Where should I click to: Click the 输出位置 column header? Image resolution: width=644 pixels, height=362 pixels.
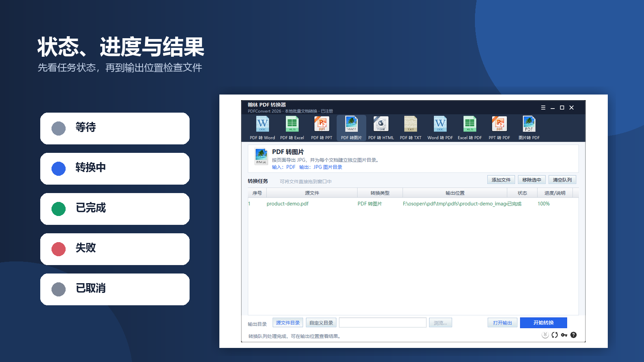455,193
